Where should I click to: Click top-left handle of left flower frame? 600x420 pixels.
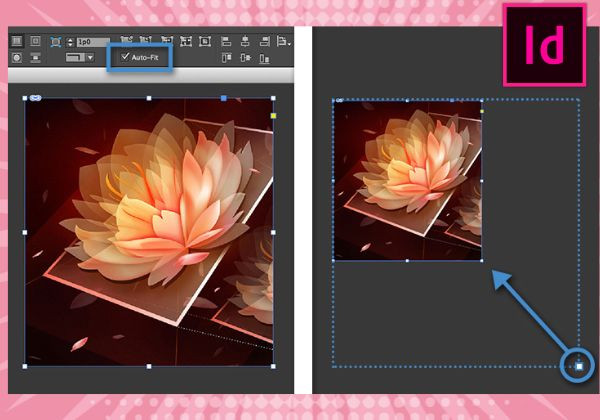point(25,98)
